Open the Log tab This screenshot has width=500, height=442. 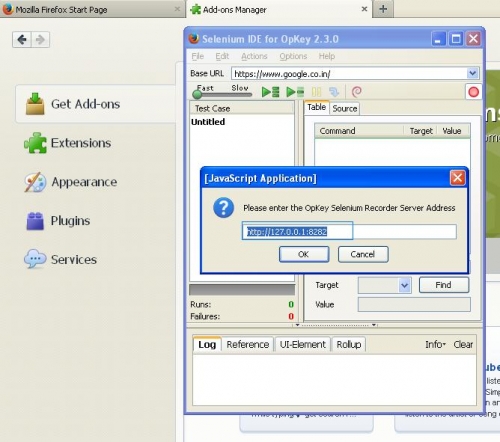pos(207,344)
